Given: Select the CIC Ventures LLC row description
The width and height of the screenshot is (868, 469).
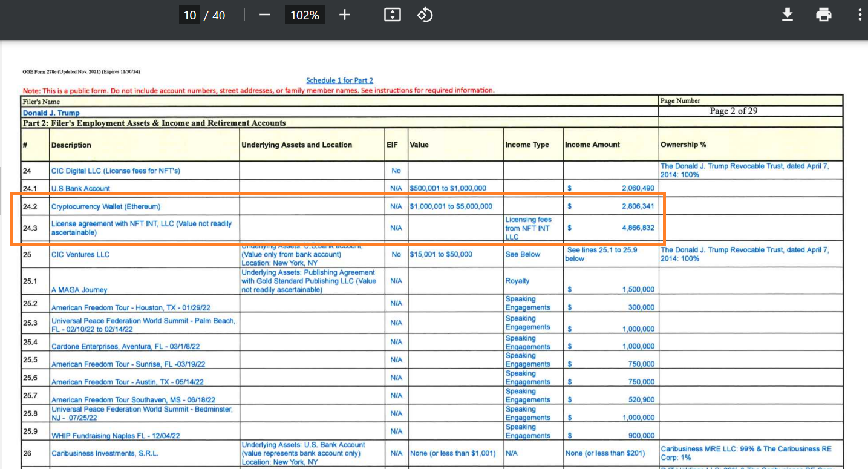Looking at the screenshot, I should pyautogui.click(x=80, y=255).
